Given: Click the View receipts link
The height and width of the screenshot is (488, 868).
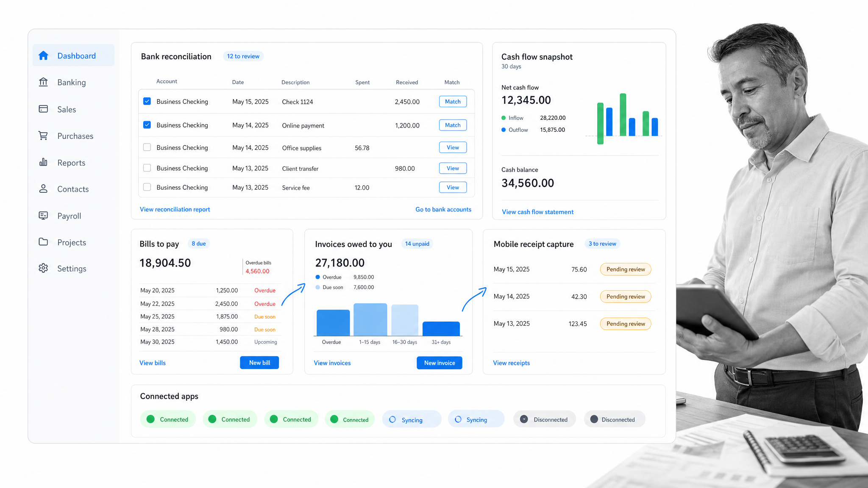Looking at the screenshot, I should click(x=512, y=363).
